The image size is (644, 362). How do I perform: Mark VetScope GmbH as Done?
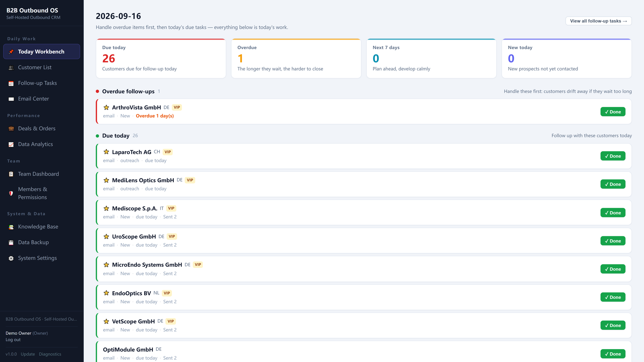(613, 325)
